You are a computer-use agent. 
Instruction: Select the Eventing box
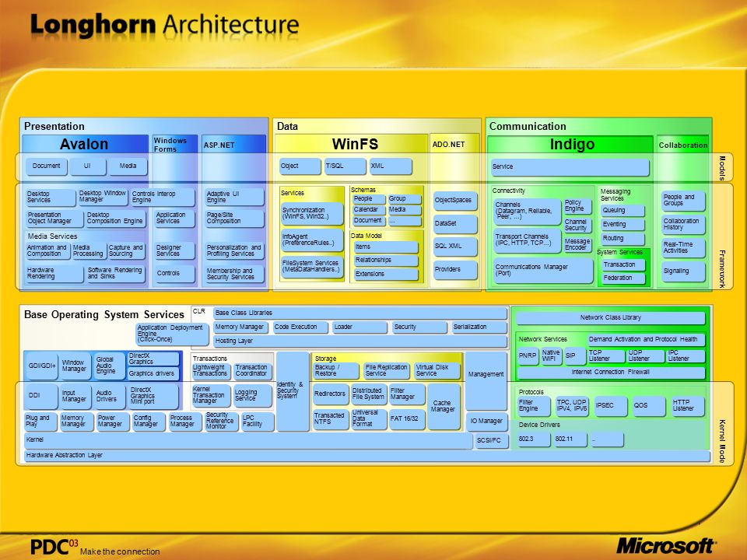(x=622, y=225)
